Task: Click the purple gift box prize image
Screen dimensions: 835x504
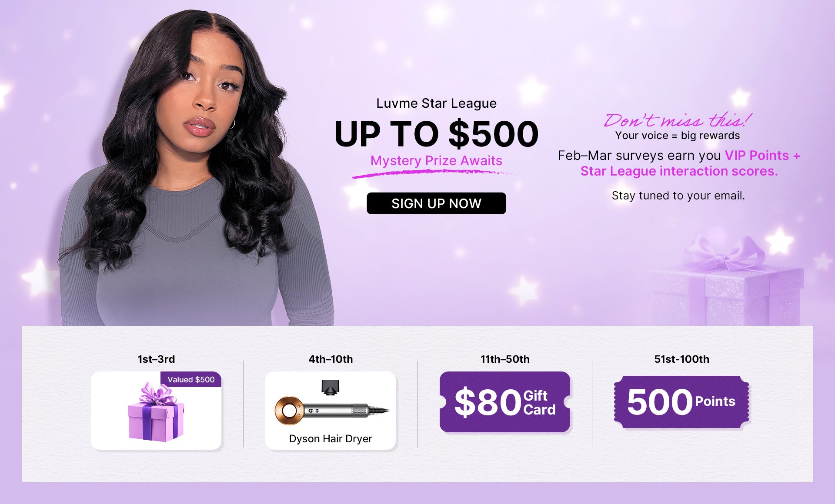Action: pyautogui.click(x=156, y=412)
